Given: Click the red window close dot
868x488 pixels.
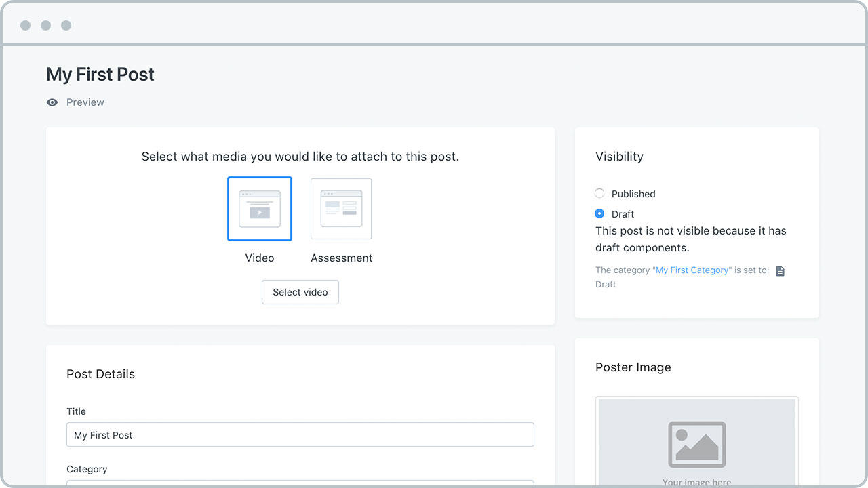Looking at the screenshot, I should point(26,25).
